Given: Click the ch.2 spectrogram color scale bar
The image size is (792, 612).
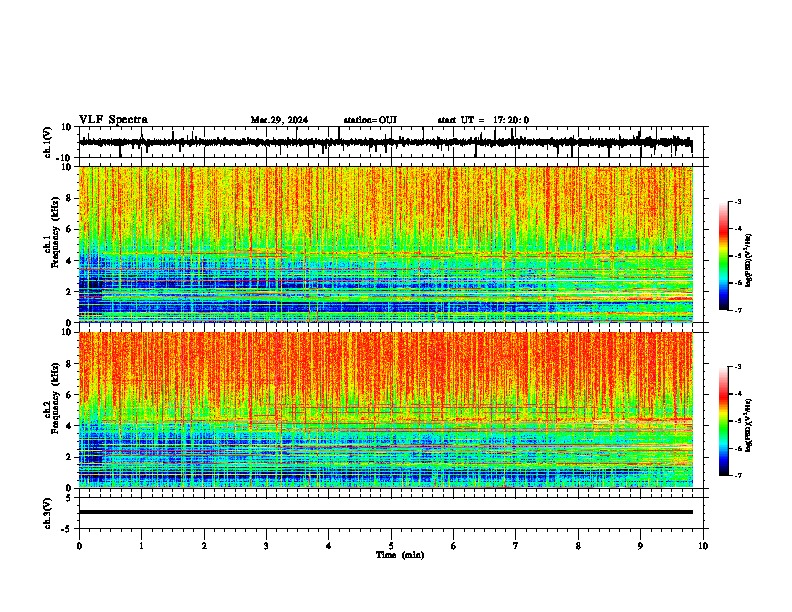Looking at the screenshot, I should pos(724,421).
